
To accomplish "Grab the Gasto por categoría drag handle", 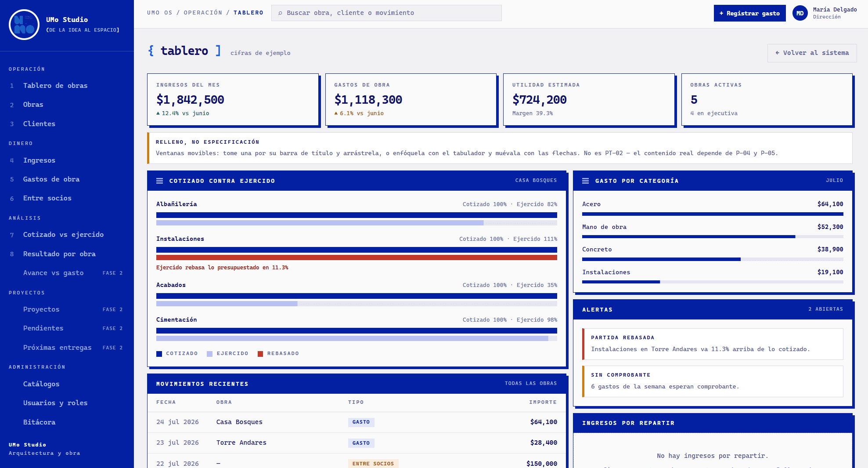I will (586, 181).
